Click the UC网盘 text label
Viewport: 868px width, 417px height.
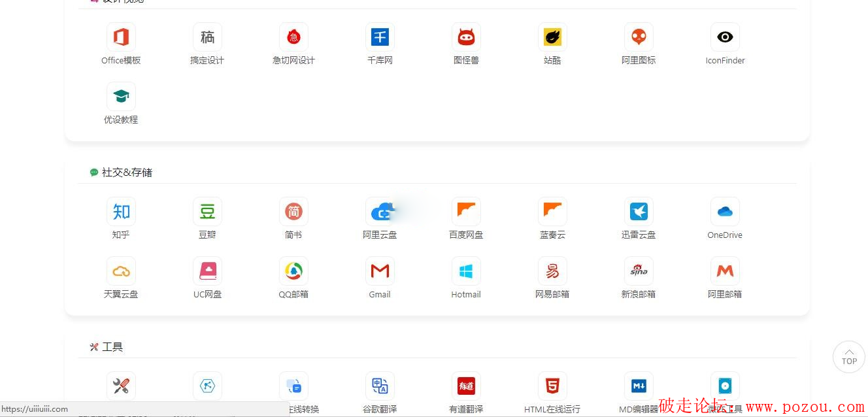coord(207,295)
